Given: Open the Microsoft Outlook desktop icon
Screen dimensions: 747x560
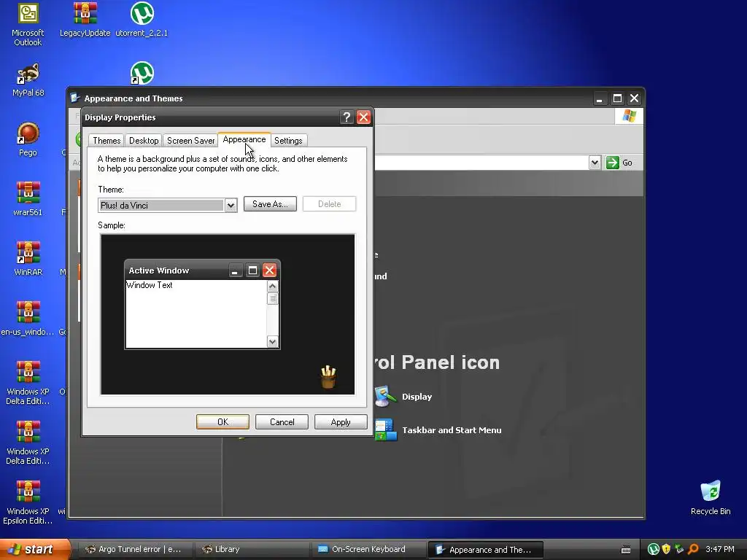Looking at the screenshot, I should pyautogui.click(x=28, y=24).
